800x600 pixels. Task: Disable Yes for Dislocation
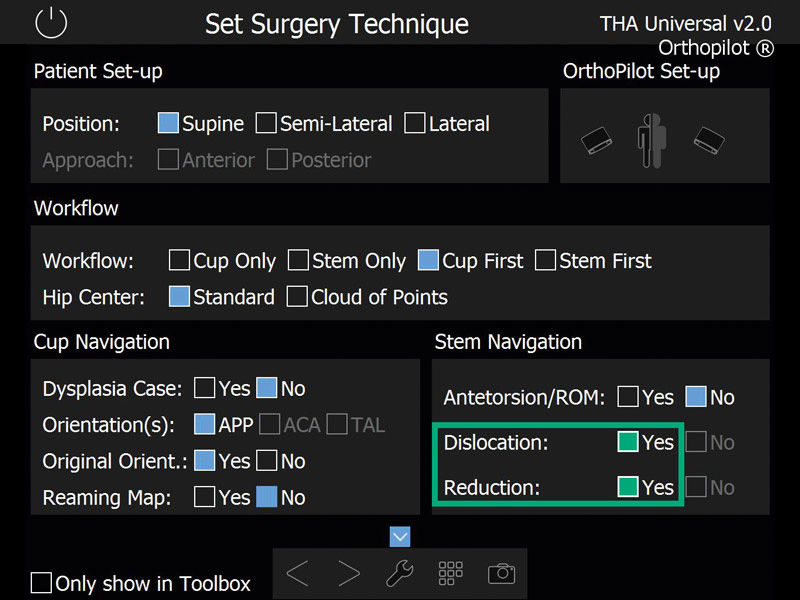(x=627, y=442)
